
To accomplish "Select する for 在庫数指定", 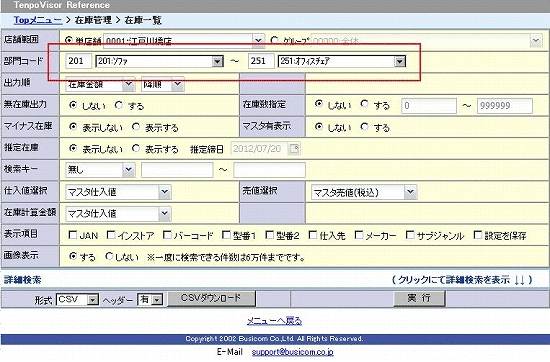I will (x=365, y=103).
